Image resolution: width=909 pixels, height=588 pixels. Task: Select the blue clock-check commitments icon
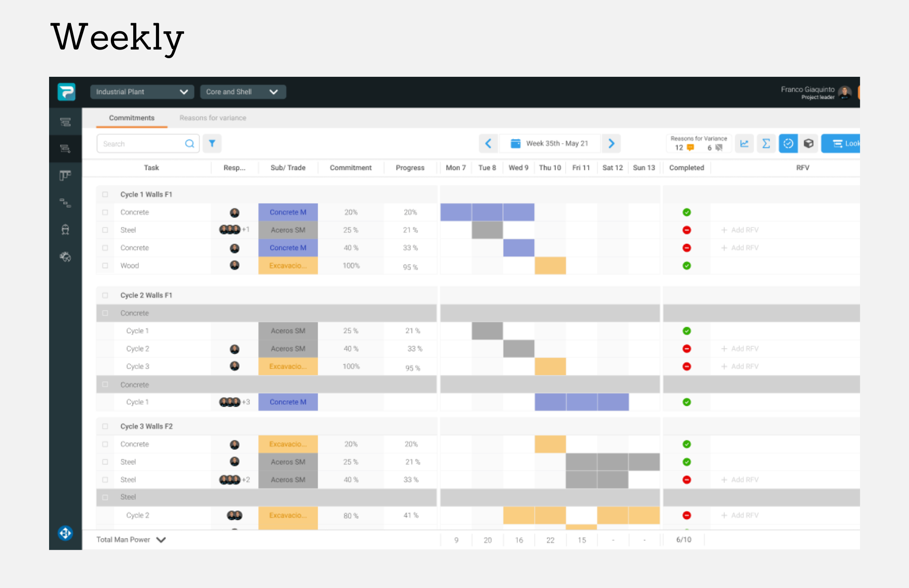click(788, 143)
